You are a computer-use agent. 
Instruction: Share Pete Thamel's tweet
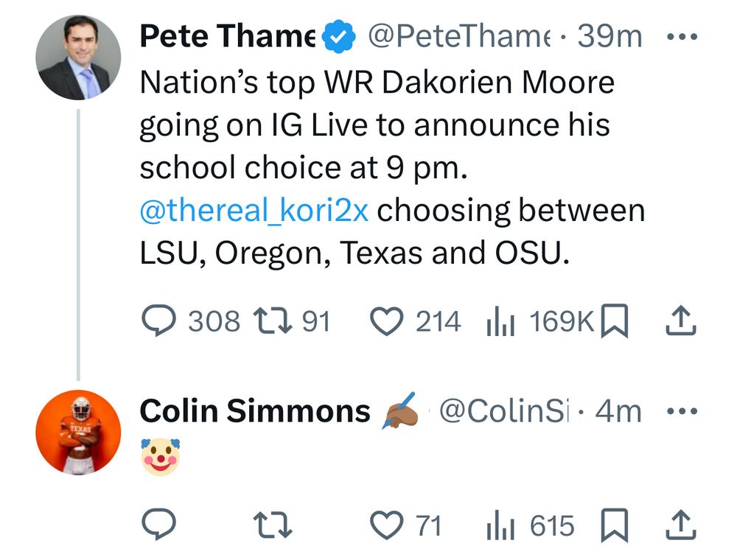pos(681,321)
